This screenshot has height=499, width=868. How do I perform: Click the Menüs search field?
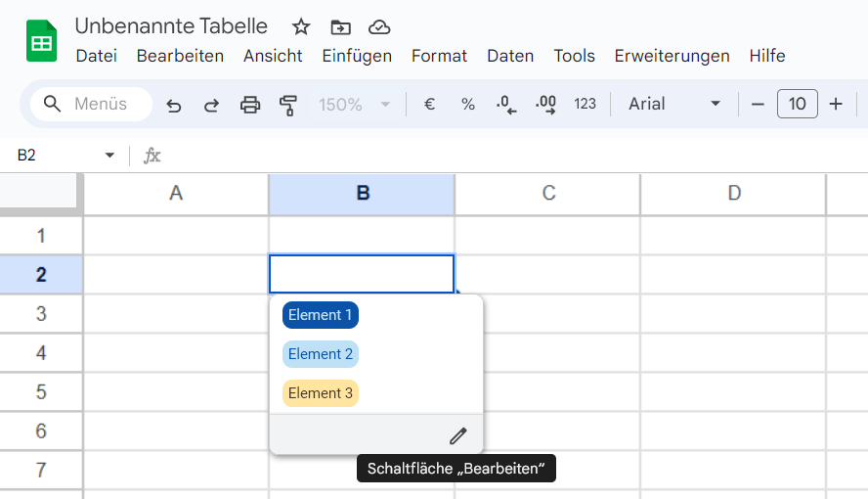pyautogui.click(x=92, y=104)
